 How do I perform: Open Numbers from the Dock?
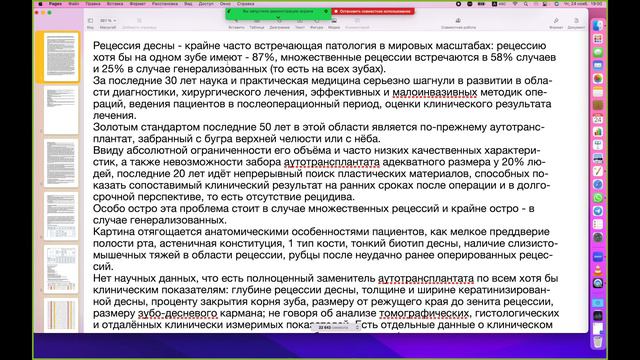(x=598, y=132)
